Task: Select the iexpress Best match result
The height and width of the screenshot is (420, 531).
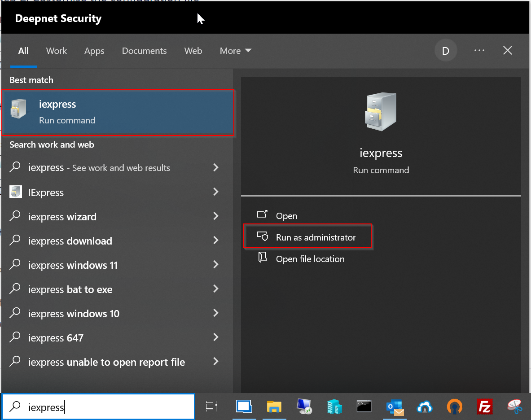Action: pos(118,112)
